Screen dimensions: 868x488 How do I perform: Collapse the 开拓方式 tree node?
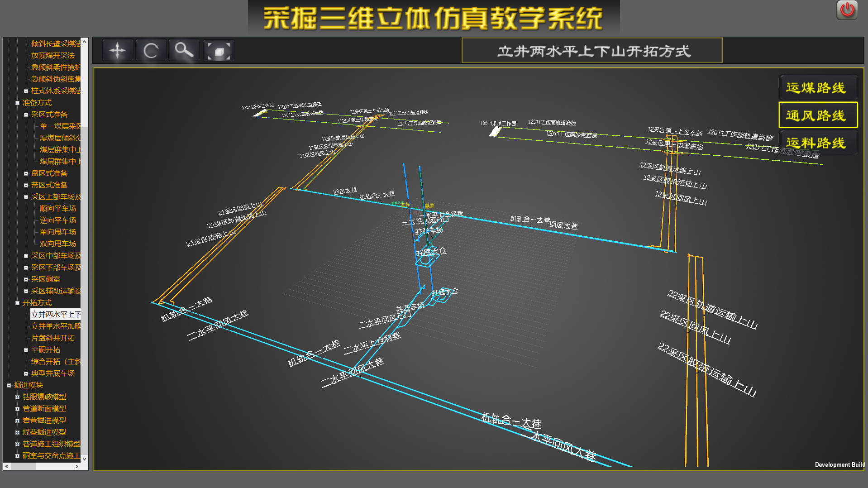point(17,302)
